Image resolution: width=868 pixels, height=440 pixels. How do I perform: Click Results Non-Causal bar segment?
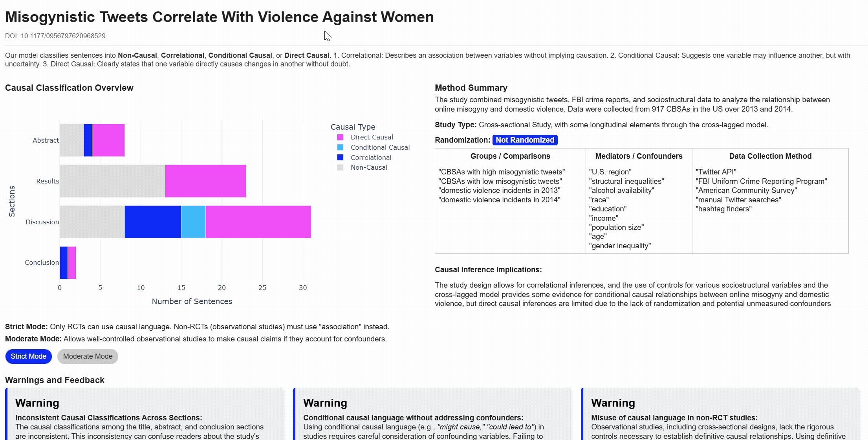click(x=112, y=181)
